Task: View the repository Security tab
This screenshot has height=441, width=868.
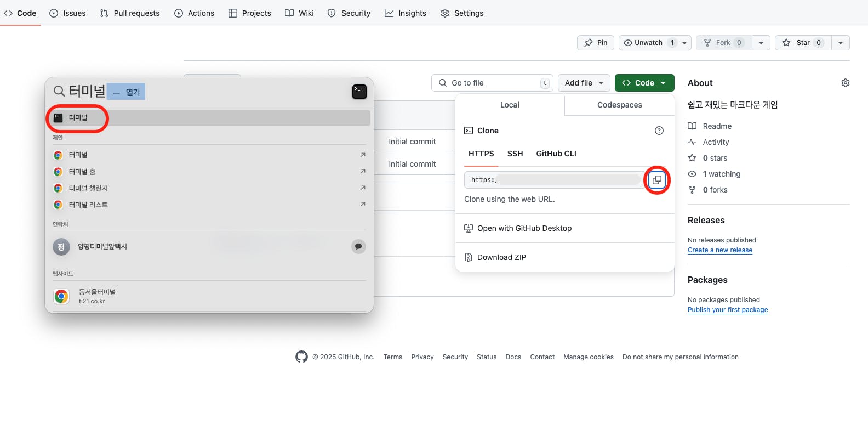Action: click(x=349, y=13)
